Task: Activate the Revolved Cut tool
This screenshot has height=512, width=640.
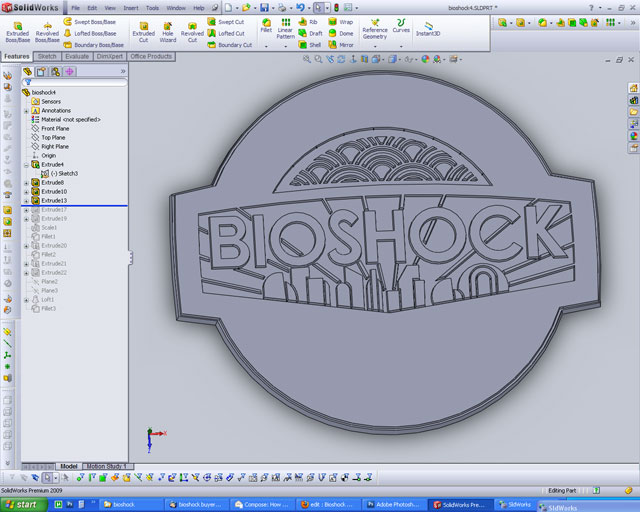Action: click(192, 32)
